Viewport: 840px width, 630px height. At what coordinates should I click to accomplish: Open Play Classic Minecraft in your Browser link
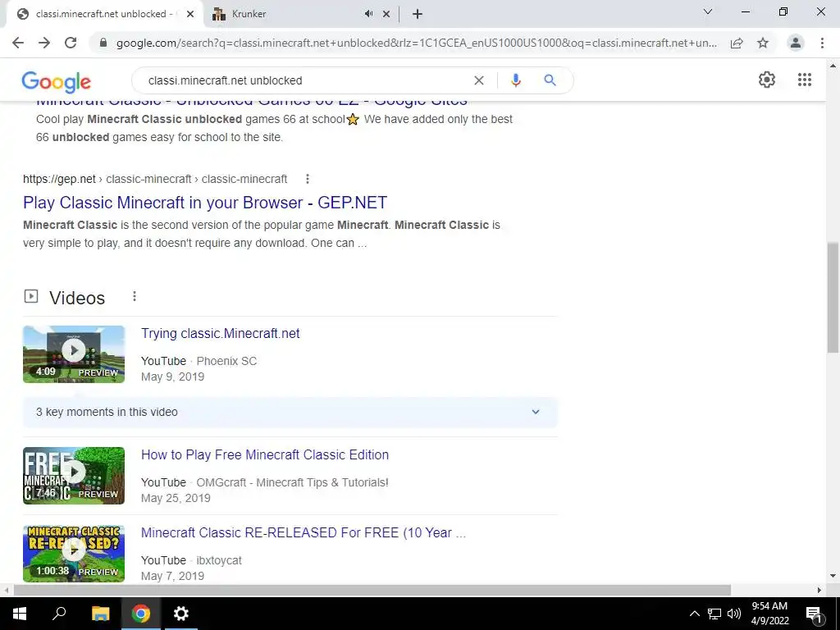point(204,203)
